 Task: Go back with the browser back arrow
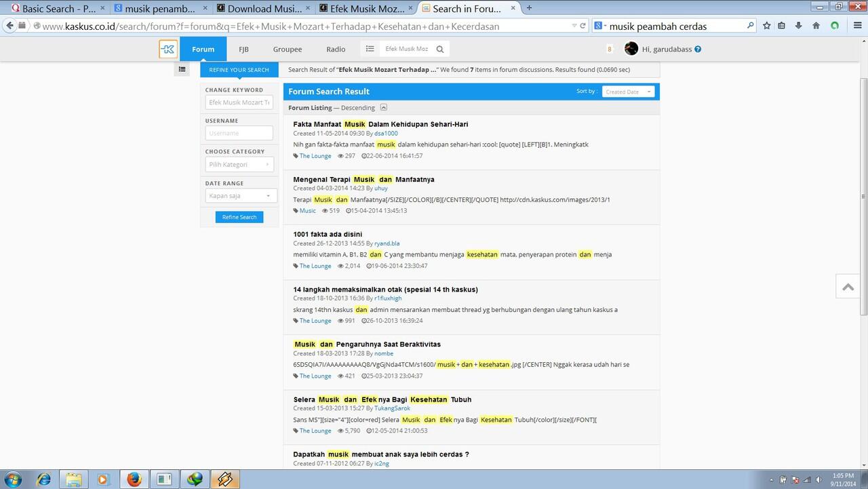pos(9,26)
